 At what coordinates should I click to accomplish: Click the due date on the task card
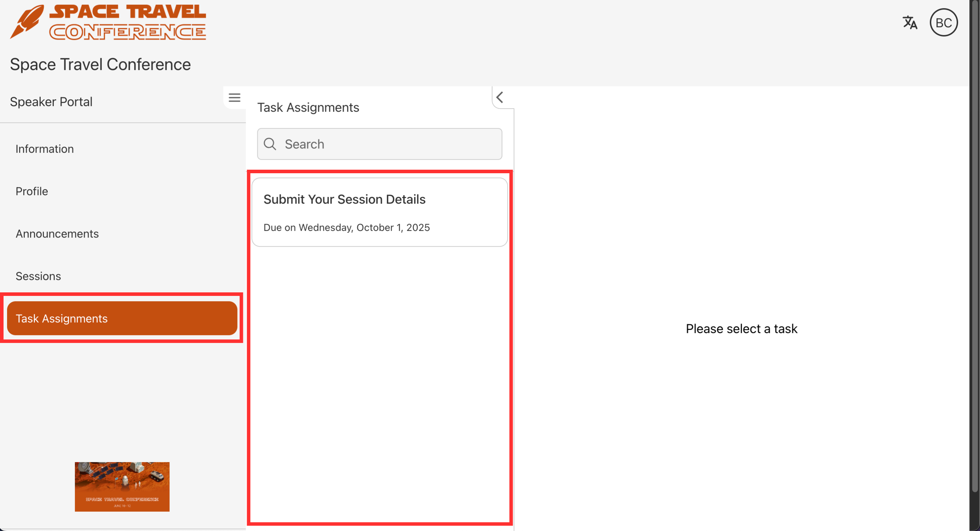[346, 227]
